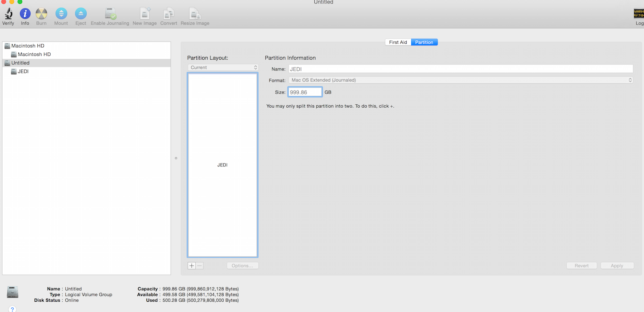
Task: Click the Options... button
Action: (243, 266)
